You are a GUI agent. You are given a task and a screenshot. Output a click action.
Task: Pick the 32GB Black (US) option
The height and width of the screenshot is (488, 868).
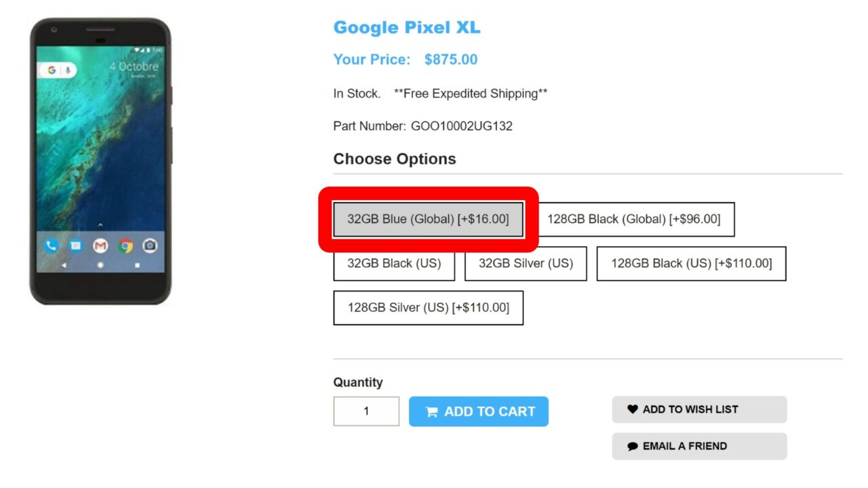pos(394,264)
